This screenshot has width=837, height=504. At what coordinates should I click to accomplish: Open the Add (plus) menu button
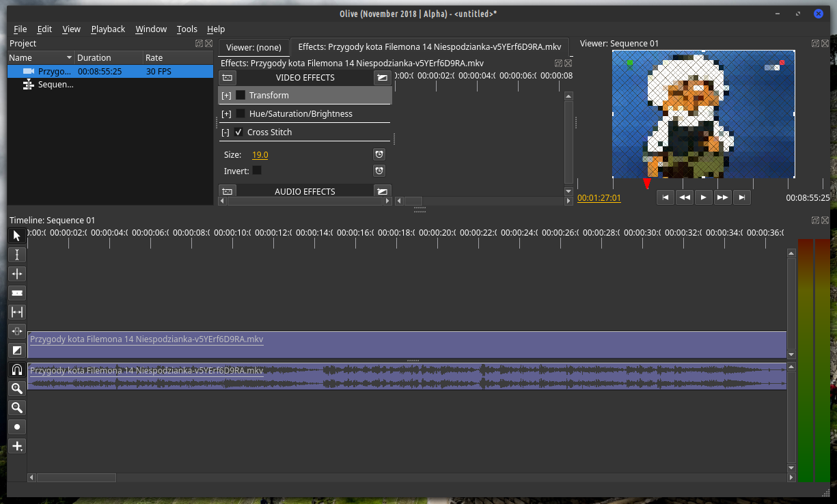coord(17,446)
